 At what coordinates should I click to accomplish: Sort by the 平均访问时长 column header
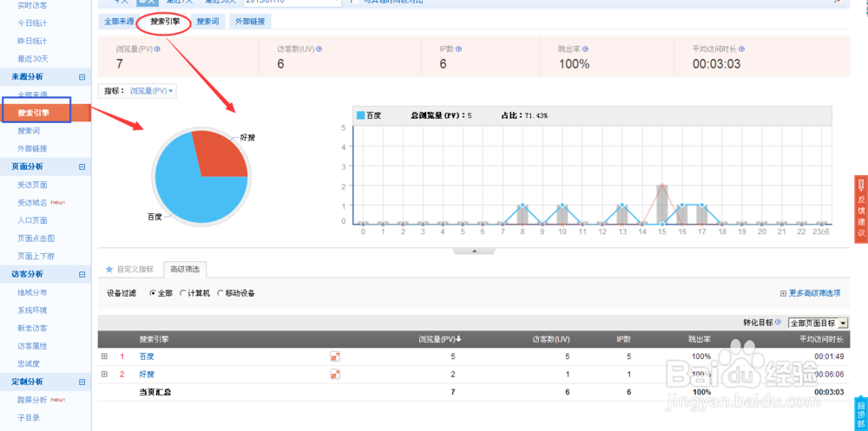click(x=821, y=339)
